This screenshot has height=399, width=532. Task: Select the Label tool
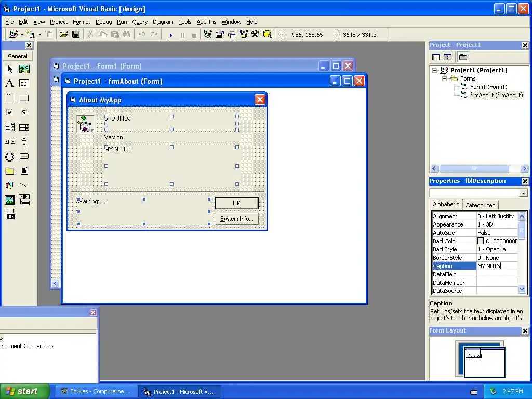coord(10,84)
